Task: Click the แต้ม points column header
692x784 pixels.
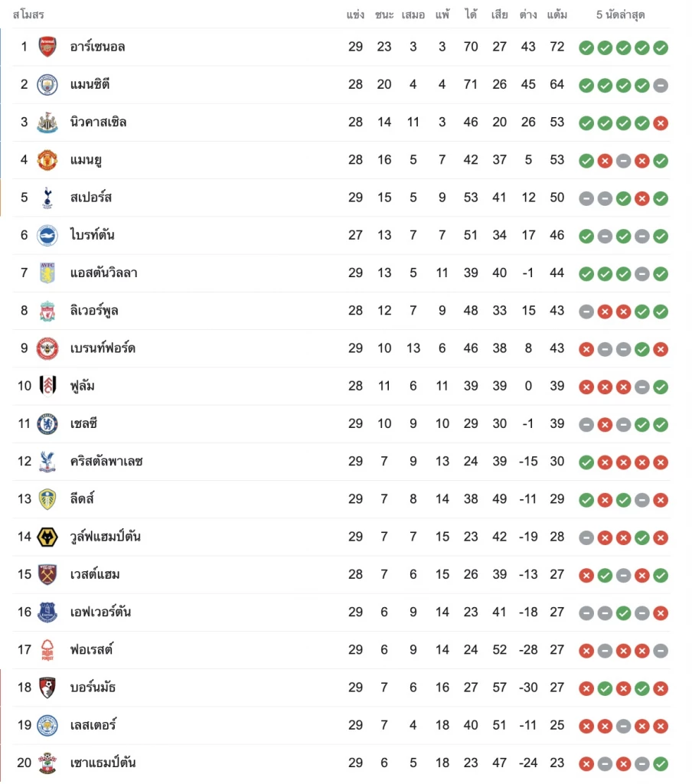Action: [x=557, y=15]
